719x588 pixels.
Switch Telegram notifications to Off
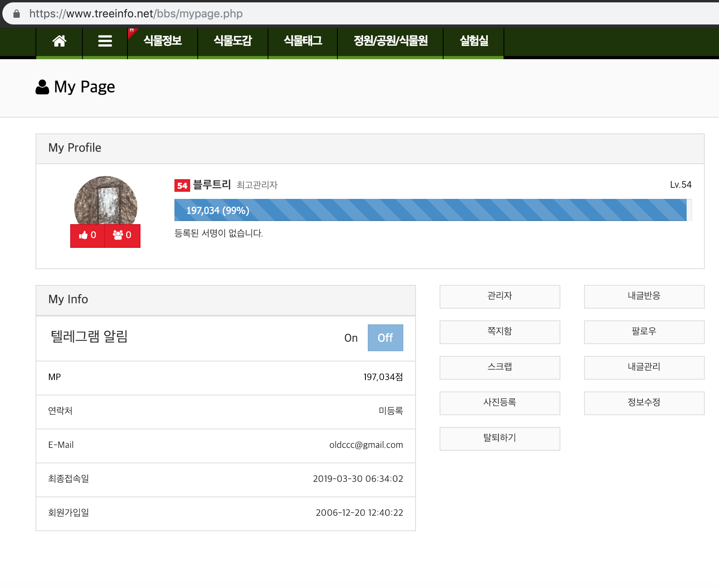coord(385,338)
